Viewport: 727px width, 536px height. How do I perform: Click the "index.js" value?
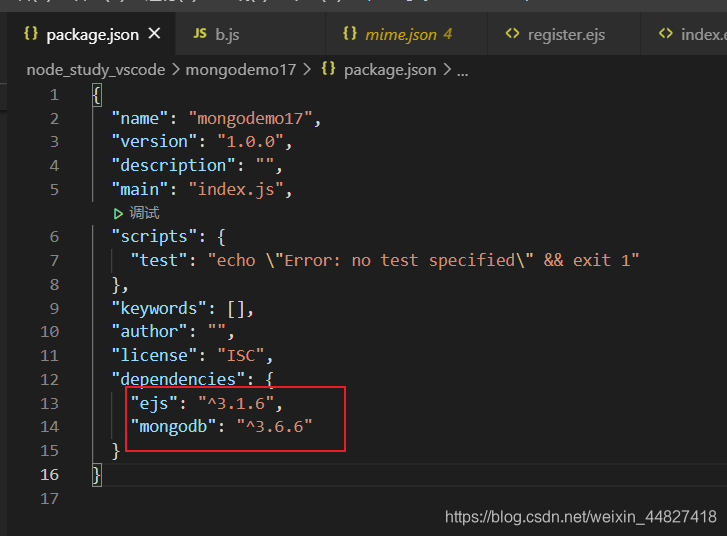(x=236, y=190)
